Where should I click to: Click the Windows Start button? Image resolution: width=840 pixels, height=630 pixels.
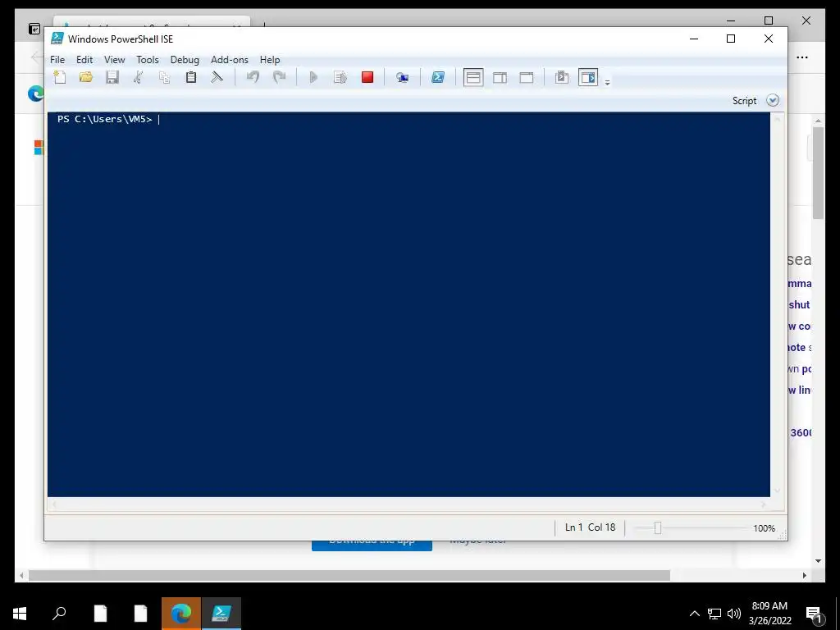pos(20,614)
